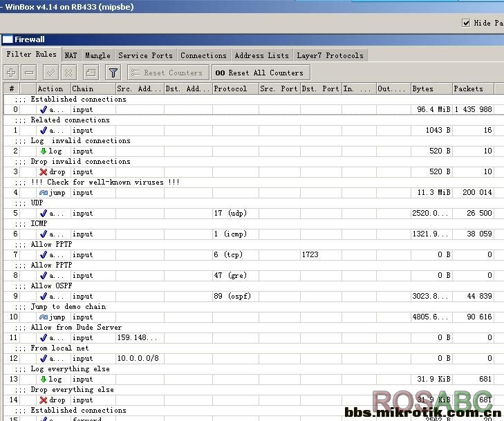Select the '200 014' packets cell
This screenshot has height=421, width=504.
(473, 192)
